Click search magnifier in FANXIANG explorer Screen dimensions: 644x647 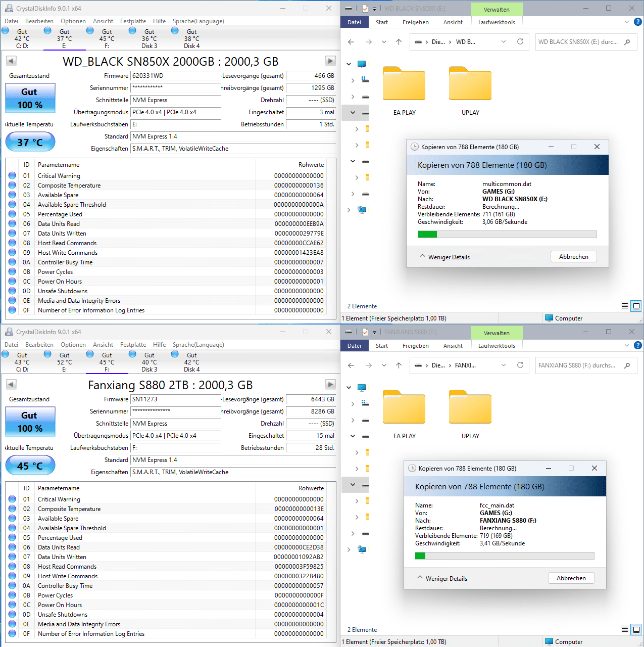[627, 365]
